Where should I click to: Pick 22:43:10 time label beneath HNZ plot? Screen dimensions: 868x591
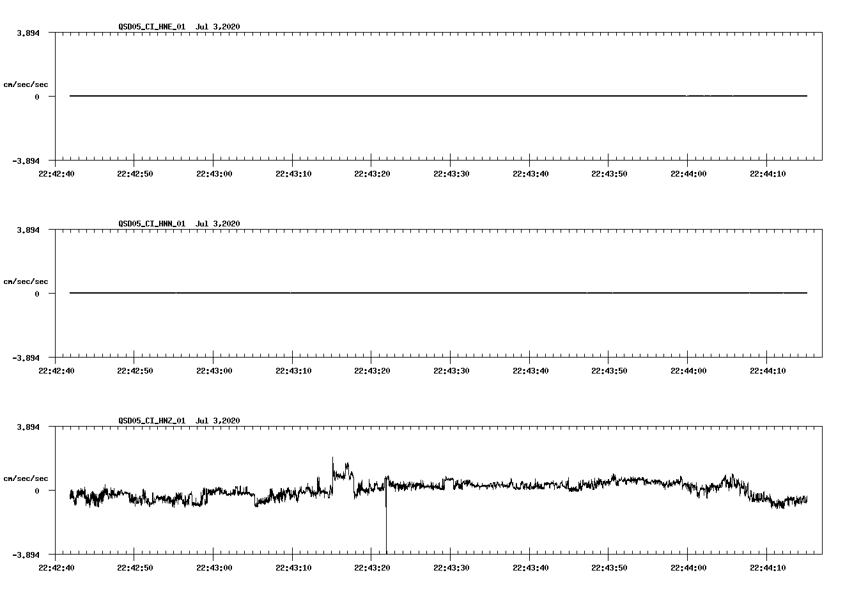coord(293,567)
